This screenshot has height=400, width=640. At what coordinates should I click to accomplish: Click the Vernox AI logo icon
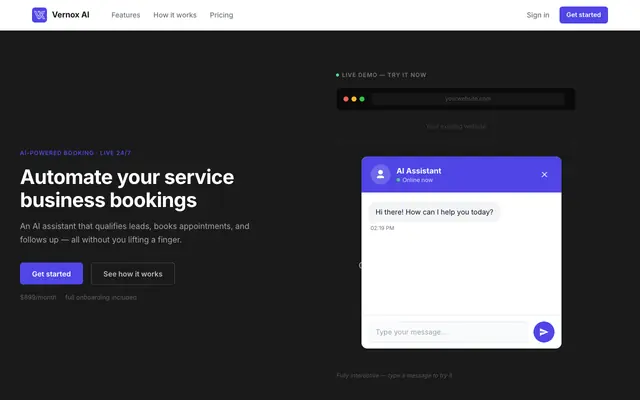[40, 15]
